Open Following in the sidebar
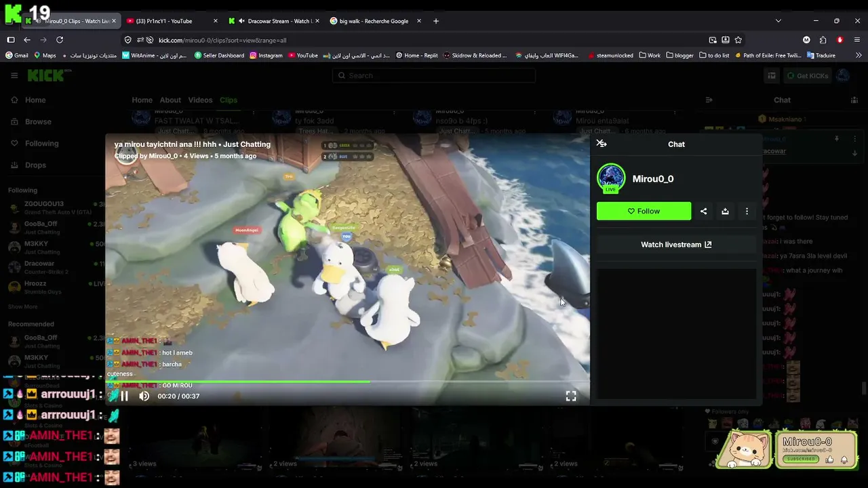This screenshot has width=868, height=488. coord(35,143)
